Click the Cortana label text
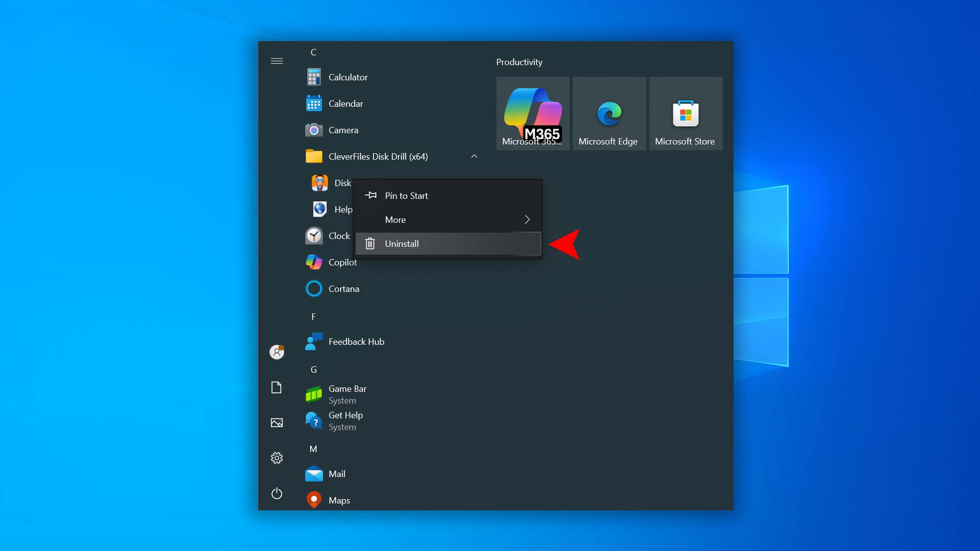This screenshot has height=551, width=980. point(344,289)
